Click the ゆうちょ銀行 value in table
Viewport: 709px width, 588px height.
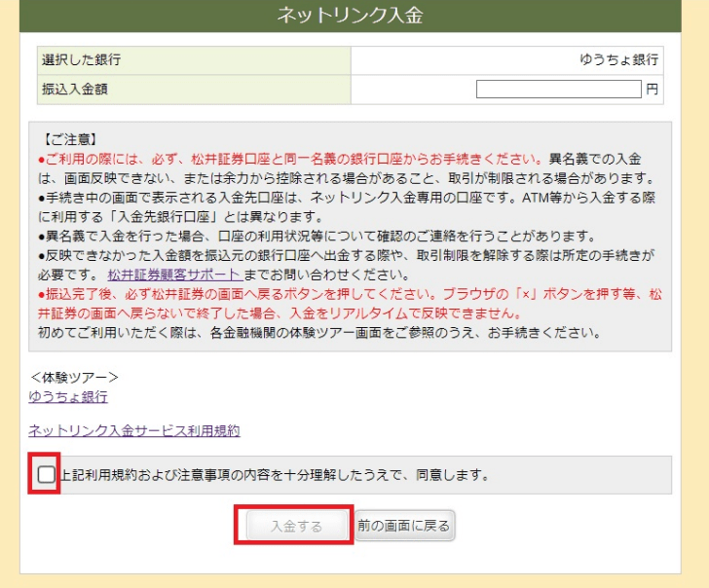619,59
